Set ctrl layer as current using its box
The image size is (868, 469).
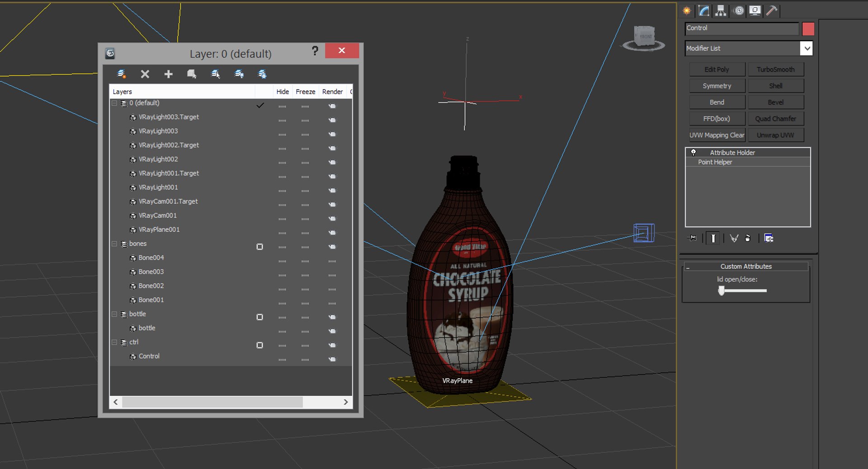[x=259, y=345]
